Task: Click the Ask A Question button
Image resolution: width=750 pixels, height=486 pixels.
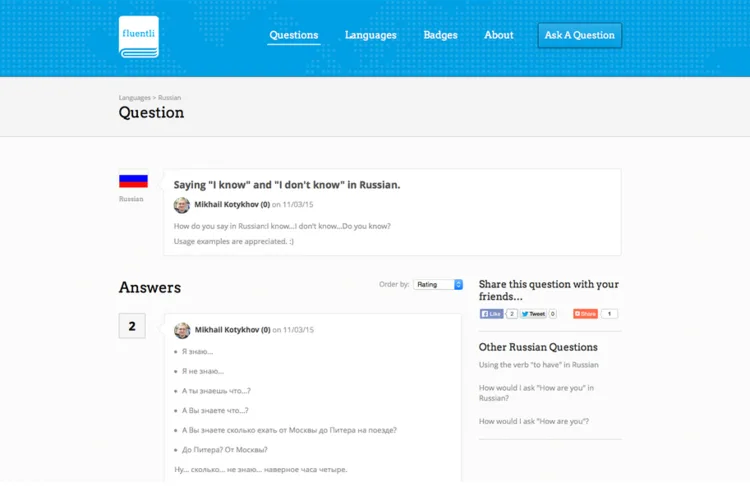Action: 580,35
